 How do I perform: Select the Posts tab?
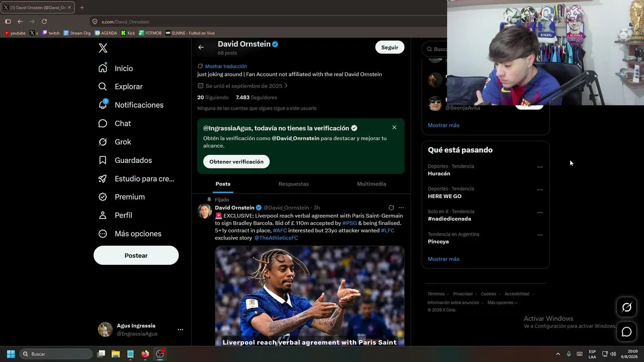223,184
